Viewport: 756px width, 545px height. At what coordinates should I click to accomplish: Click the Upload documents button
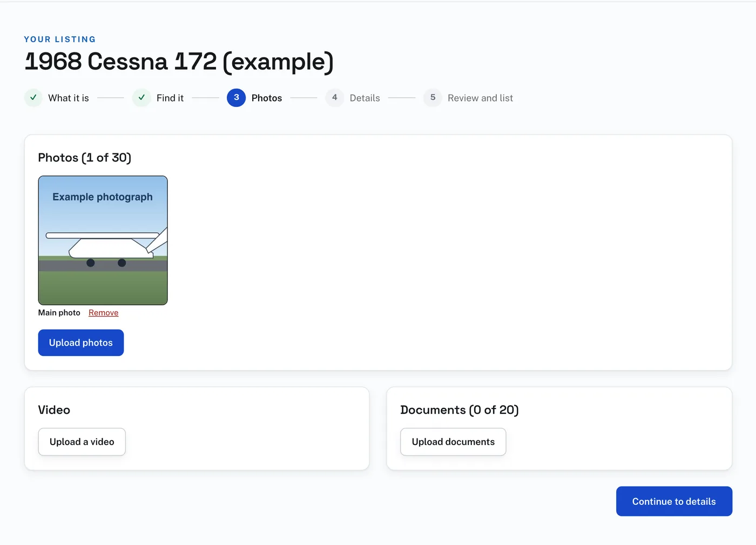(453, 442)
